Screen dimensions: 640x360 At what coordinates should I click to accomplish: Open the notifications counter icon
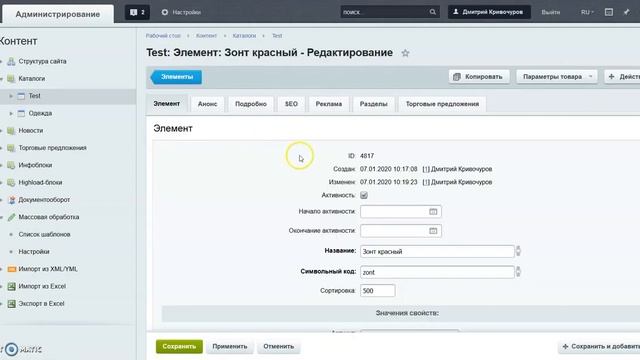[137, 12]
